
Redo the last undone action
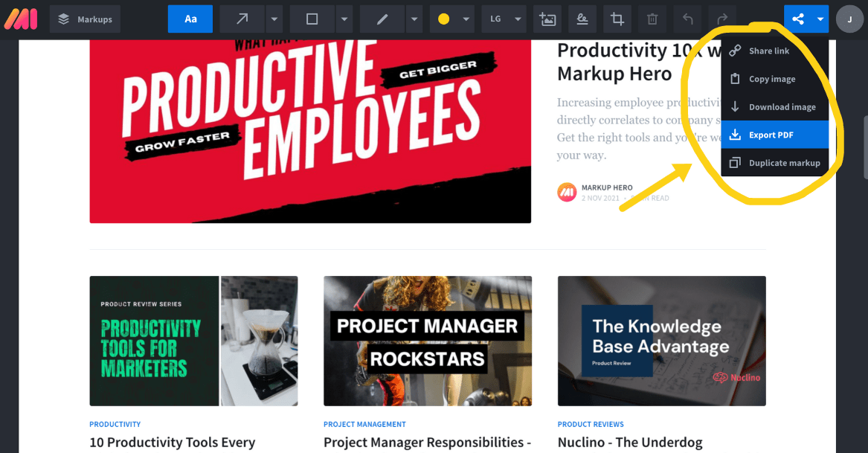[722, 19]
